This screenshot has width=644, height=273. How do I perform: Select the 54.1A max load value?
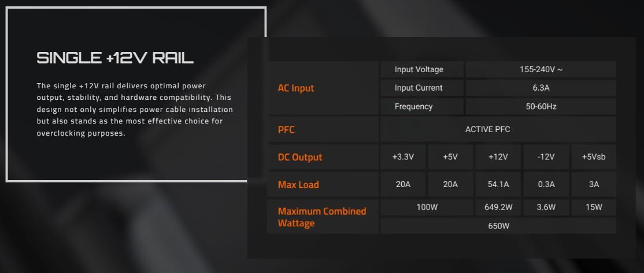pos(498,185)
